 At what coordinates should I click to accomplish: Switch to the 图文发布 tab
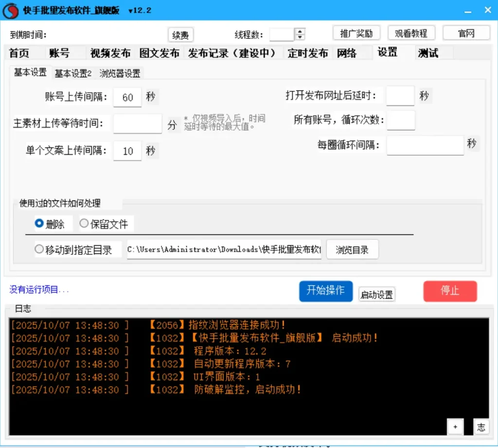pyautogui.click(x=160, y=53)
